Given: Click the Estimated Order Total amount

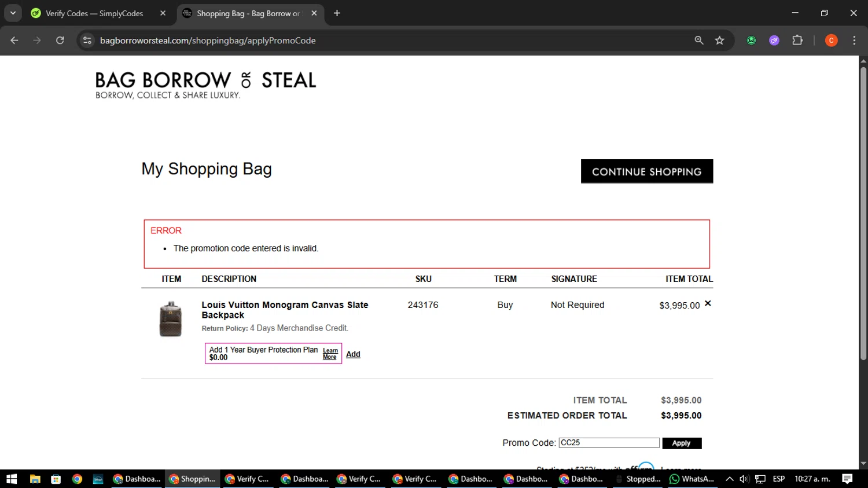Looking at the screenshot, I should (681, 416).
